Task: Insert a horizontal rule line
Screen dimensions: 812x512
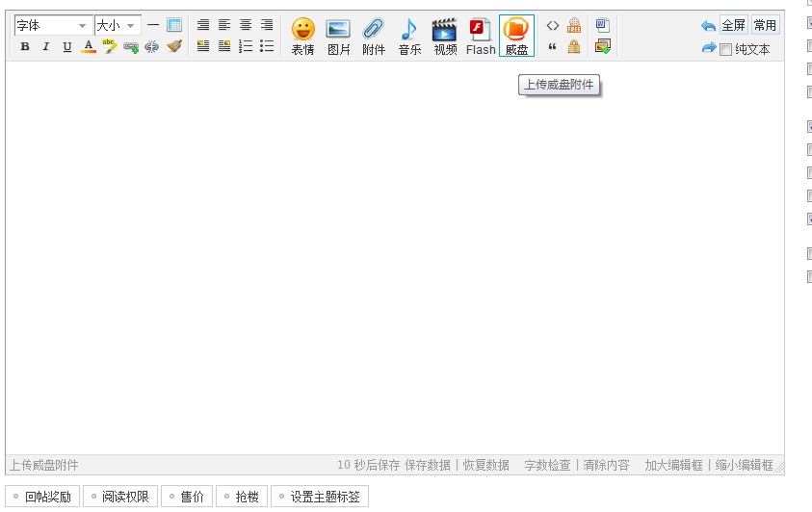Action: 153,25
